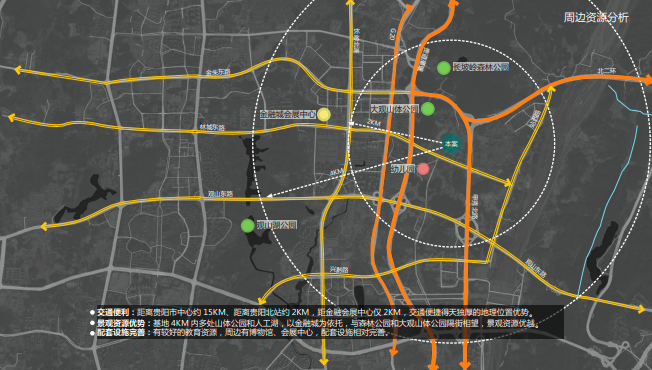
Task: Click the green marker next to 大观山体公园
Action: point(428,109)
